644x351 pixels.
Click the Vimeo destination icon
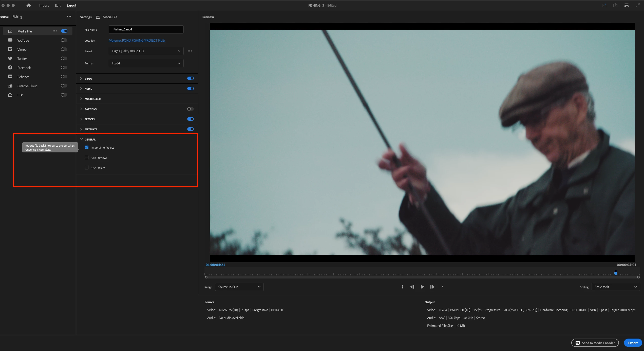tap(10, 49)
